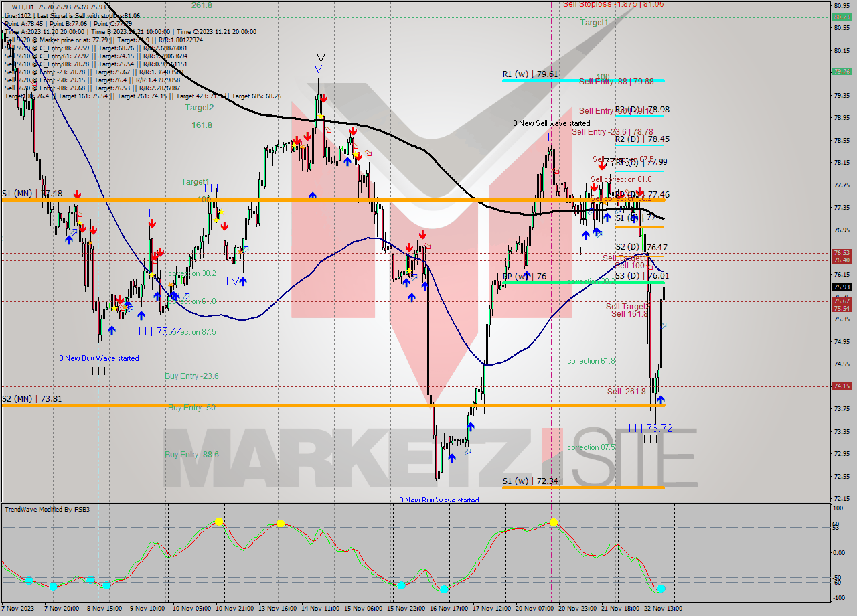Click the 72.55 price axis label
Image resolution: width=857 pixels, height=616 pixels.
[x=842, y=477]
